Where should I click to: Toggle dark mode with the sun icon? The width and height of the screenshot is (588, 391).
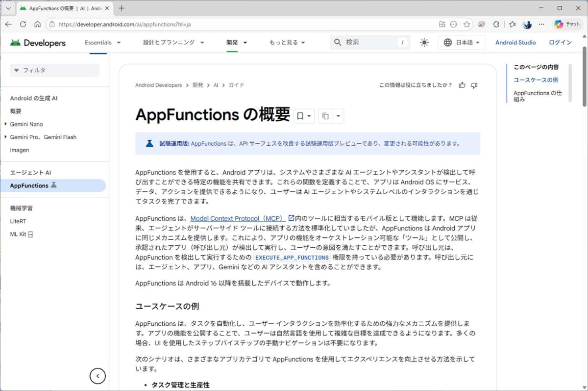424,42
